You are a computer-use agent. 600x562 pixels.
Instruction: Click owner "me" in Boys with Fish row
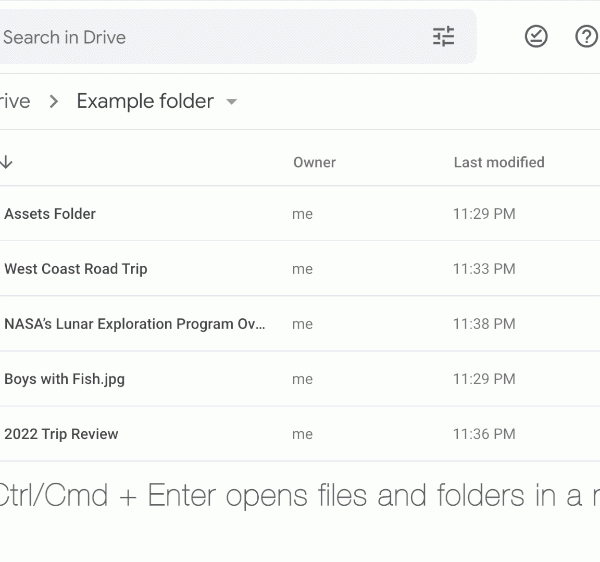[x=302, y=379]
